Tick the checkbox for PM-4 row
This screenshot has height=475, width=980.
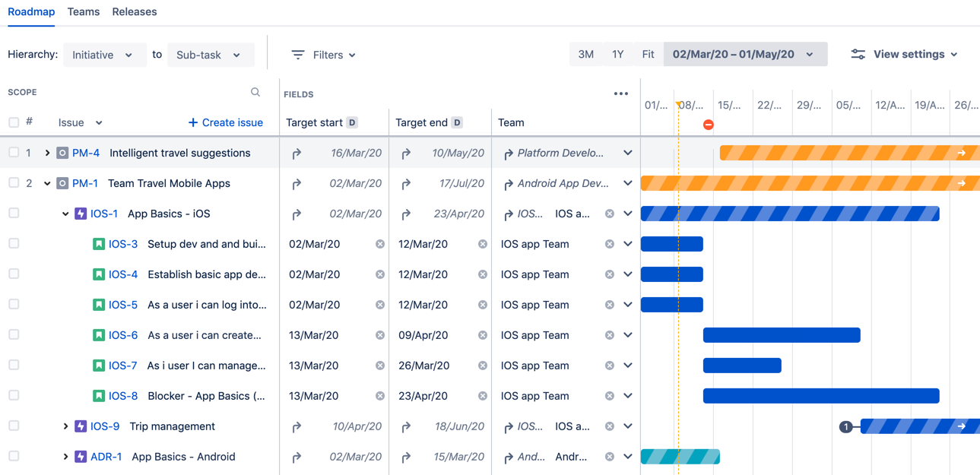[x=14, y=153]
